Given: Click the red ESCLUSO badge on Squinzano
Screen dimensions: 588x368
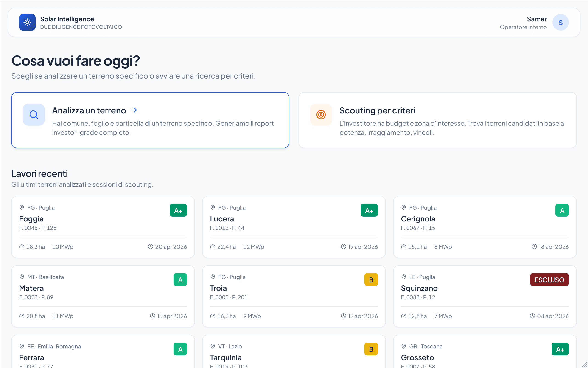Looking at the screenshot, I should point(549,280).
